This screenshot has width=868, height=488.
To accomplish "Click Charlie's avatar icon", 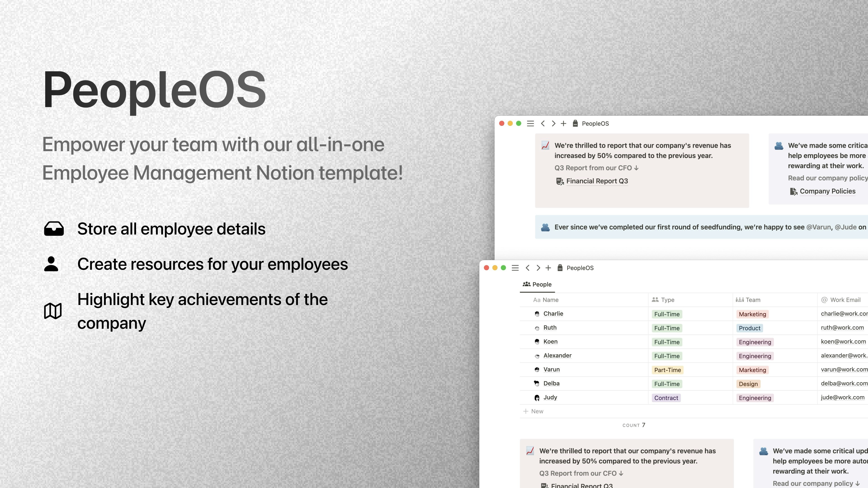I will (x=537, y=314).
